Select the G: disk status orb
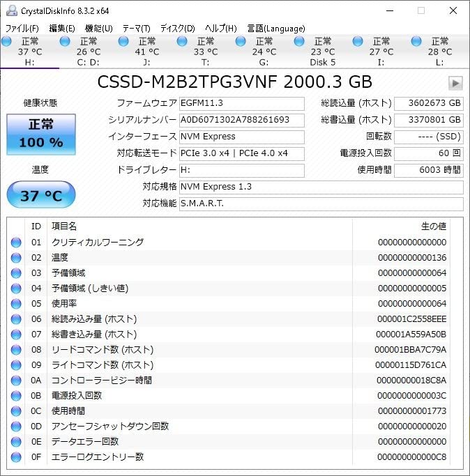The width and height of the screenshot is (470, 476). 241,42
